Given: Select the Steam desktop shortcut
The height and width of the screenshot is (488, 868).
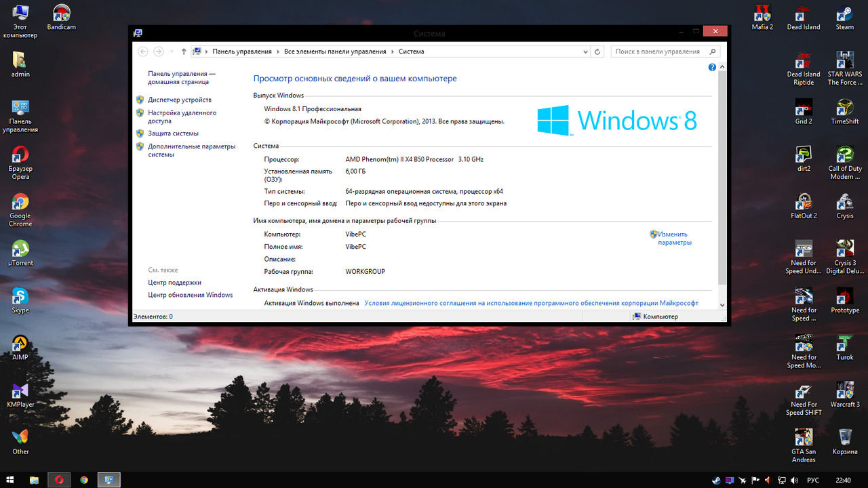Looking at the screenshot, I should [845, 18].
